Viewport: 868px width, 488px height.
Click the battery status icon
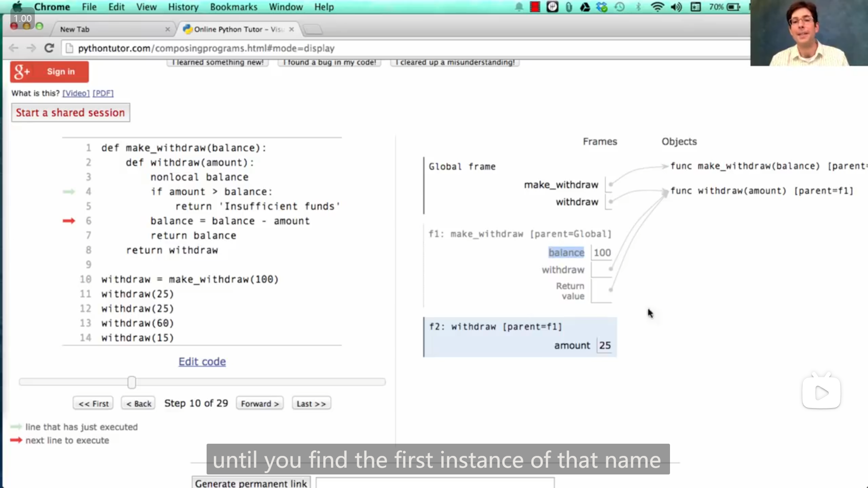coord(733,7)
